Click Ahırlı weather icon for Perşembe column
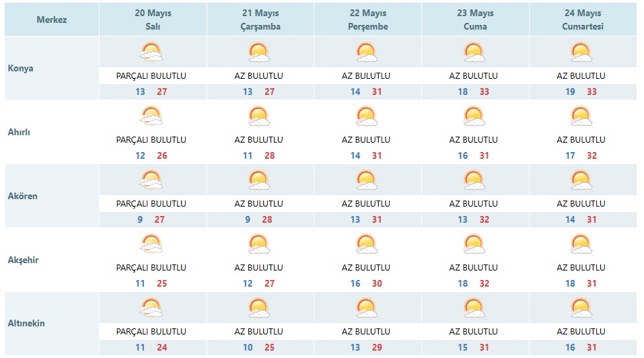 367,117
